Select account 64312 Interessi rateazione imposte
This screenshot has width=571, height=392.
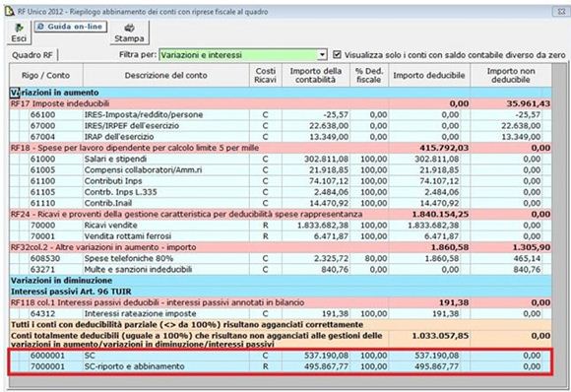(281, 313)
